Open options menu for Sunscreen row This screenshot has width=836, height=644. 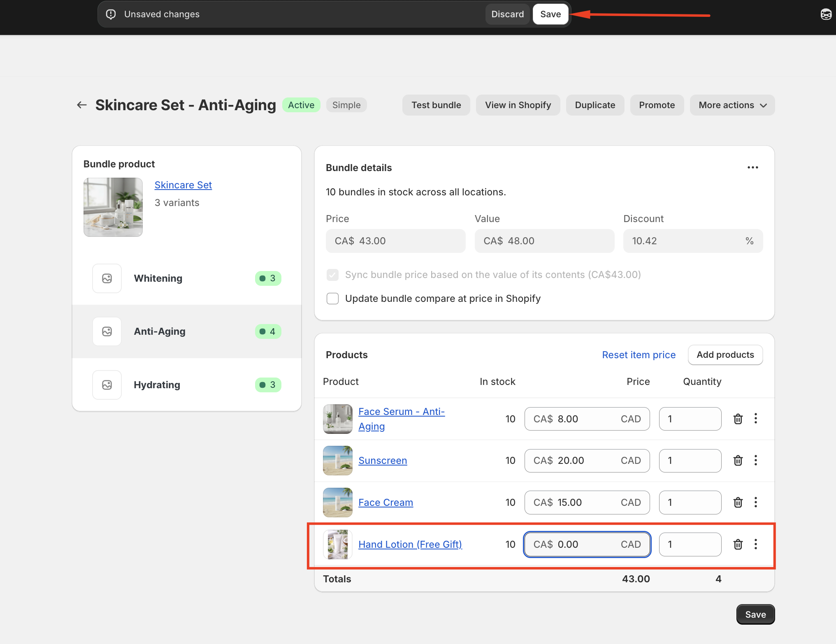click(x=756, y=461)
